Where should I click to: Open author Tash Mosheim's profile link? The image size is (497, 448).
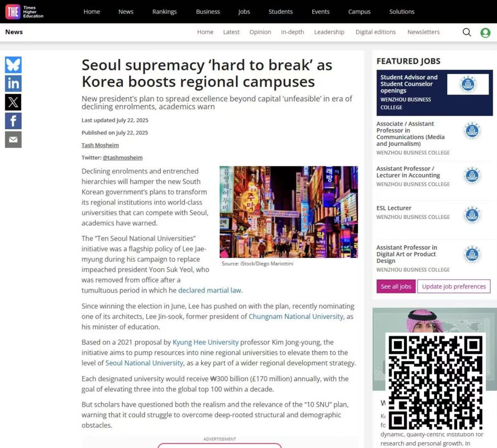point(100,145)
